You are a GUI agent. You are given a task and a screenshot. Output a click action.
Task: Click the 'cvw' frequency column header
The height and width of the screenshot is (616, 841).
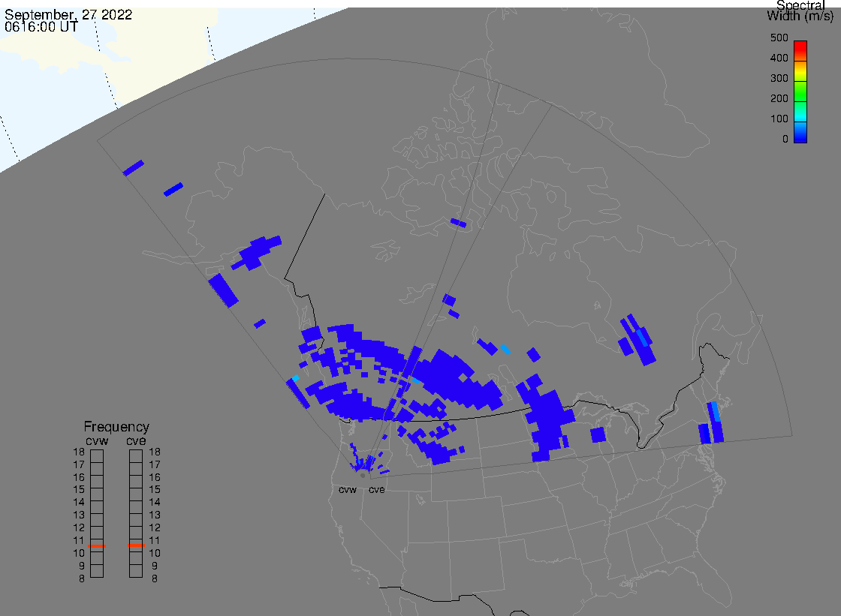click(97, 441)
